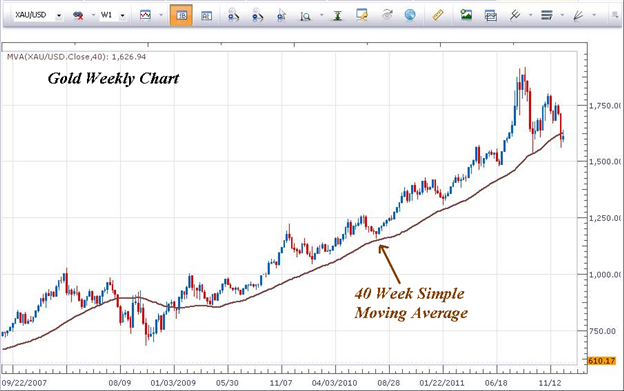Click the 06/18 date axis label
624x391 pixels.
496,383
